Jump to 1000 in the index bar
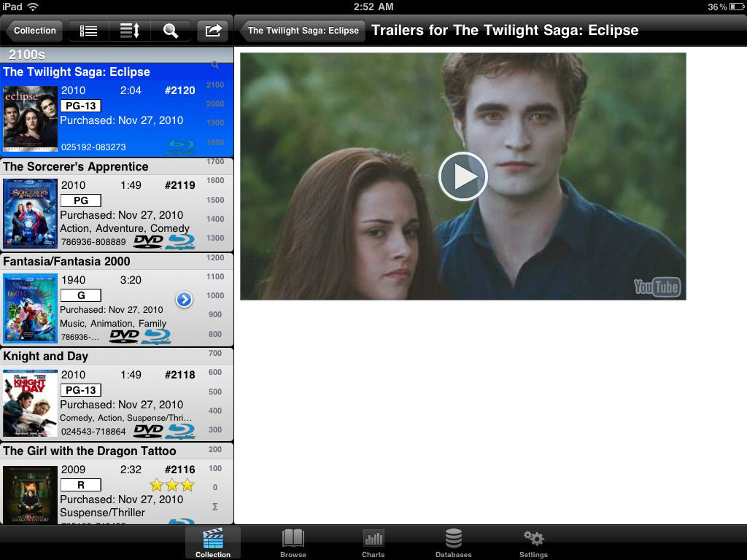747x560 pixels. (215, 296)
